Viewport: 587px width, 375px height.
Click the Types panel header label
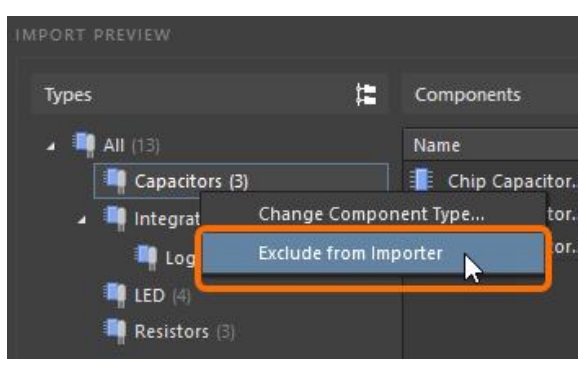pos(68,95)
